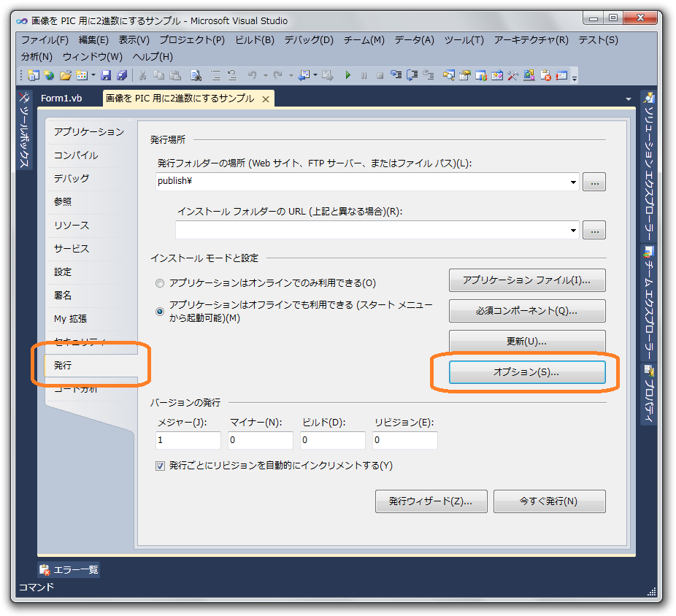Click the Paste clipboard icon
The width and height of the screenshot is (676, 616).
pos(175,75)
